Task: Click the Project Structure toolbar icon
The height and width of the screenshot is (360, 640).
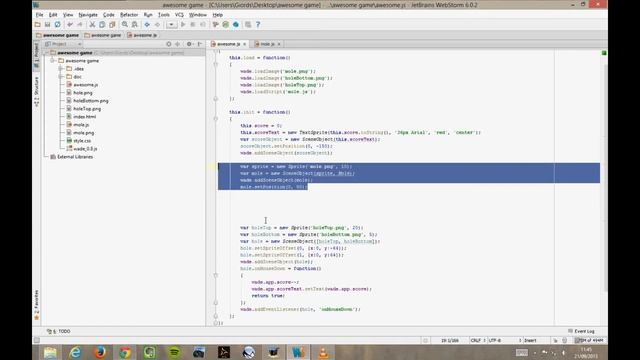Action: pos(216,24)
